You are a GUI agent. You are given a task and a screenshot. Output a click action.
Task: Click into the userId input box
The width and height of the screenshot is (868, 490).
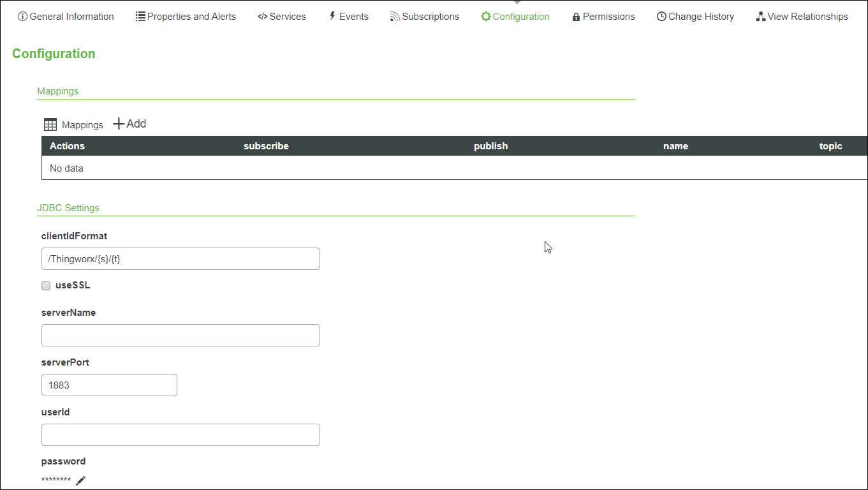point(180,435)
